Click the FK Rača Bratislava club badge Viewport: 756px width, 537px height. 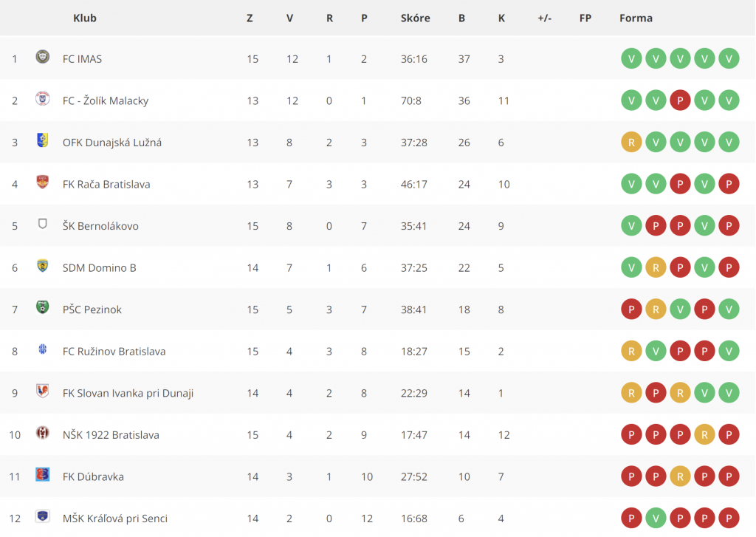[42, 182]
